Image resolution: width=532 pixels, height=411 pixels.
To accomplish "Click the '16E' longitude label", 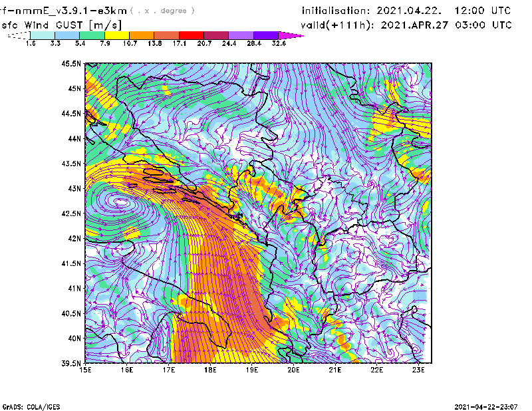I will [x=127, y=370].
